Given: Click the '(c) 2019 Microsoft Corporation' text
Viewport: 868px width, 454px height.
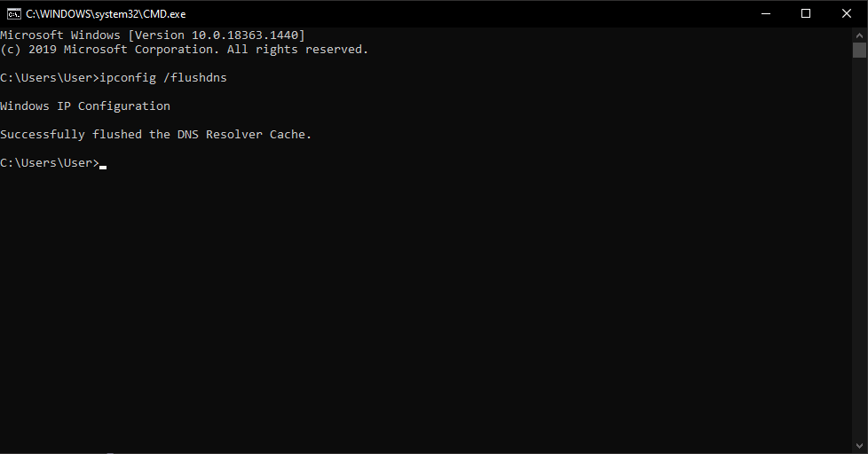Looking at the screenshot, I should [103, 50].
